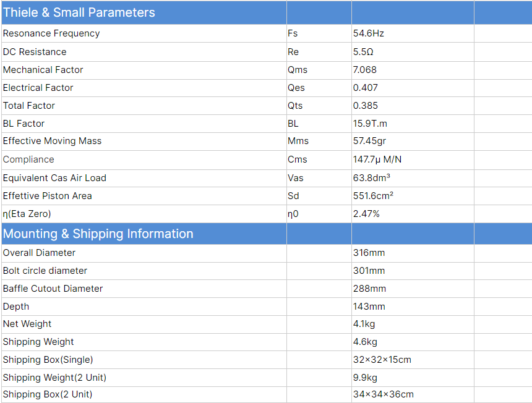The width and height of the screenshot is (532, 403).
Task: Click the 551.6cm² piston area value
Action: tap(374, 196)
